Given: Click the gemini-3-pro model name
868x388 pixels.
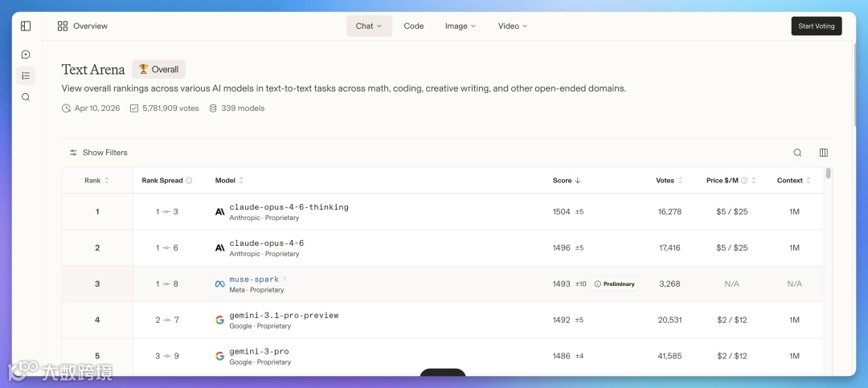Looking at the screenshot, I should coord(259,352).
